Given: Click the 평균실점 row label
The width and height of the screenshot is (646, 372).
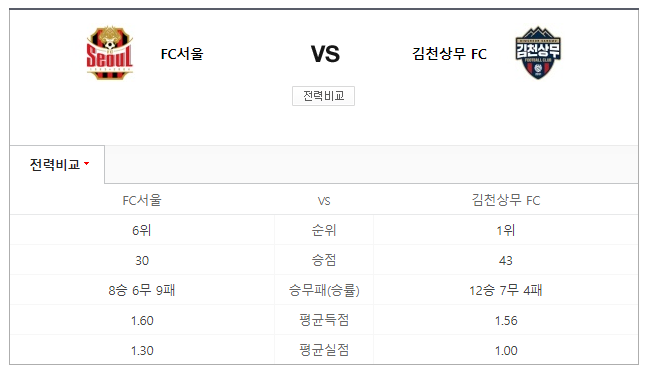Looking at the screenshot, I should pos(324,350).
